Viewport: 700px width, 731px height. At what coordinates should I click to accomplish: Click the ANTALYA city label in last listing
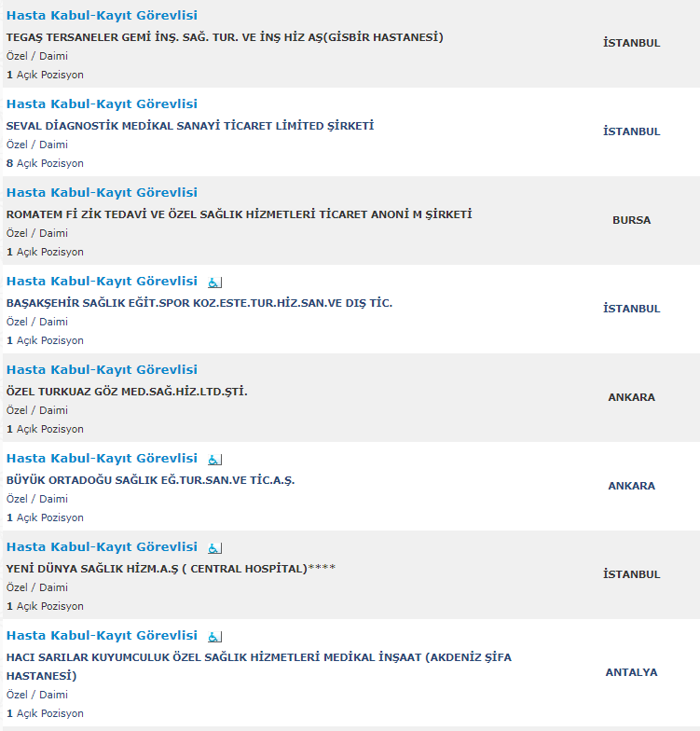631,672
